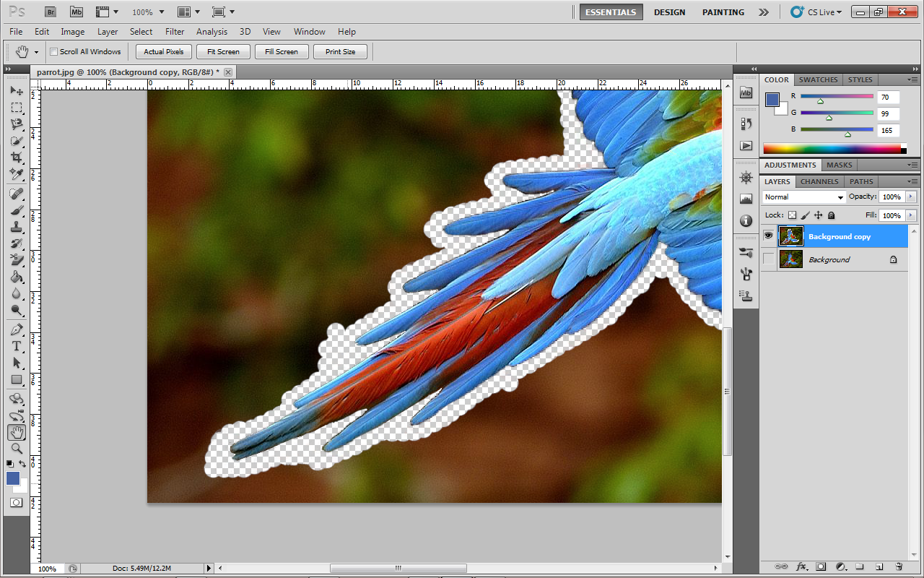Open the History panel icon
The width and height of the screenshot is (924, 578).
point(746,124)
